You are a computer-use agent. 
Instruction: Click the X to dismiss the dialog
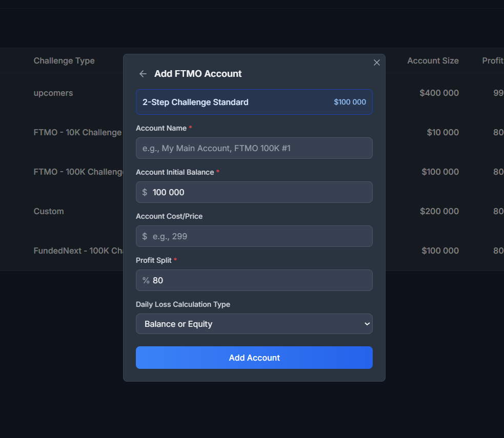(377, 62)
